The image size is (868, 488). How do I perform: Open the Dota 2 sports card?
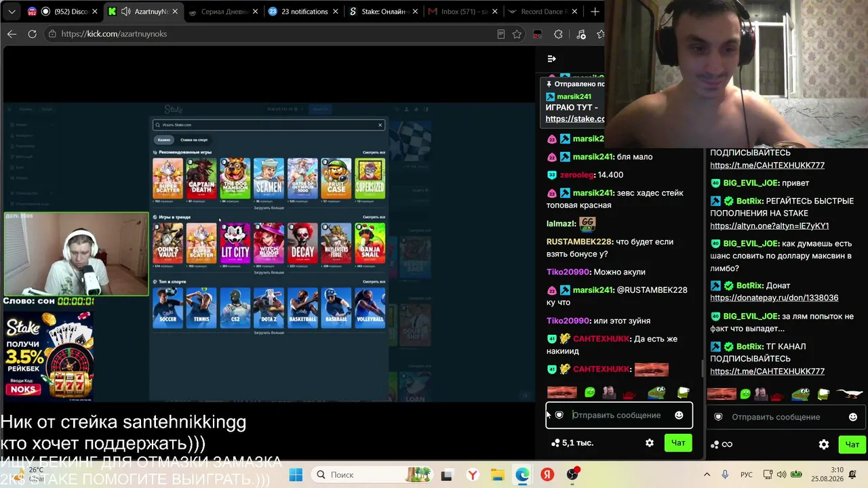[269, 308]
